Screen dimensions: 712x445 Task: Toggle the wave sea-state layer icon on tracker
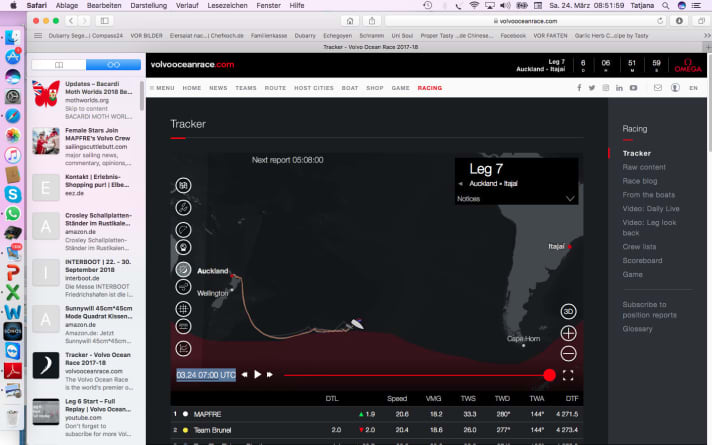[183, 326]
